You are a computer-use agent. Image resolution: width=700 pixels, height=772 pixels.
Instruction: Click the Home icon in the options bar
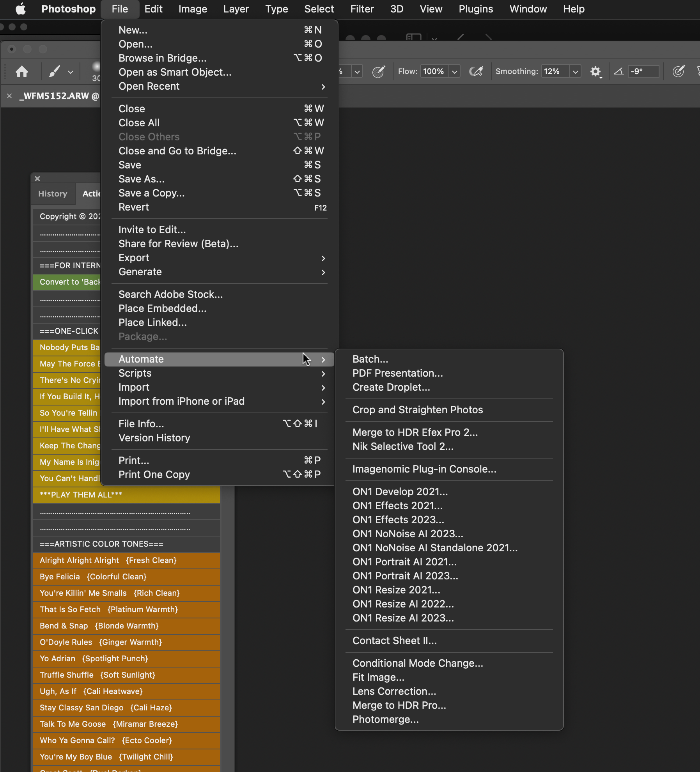pos(22,71)
